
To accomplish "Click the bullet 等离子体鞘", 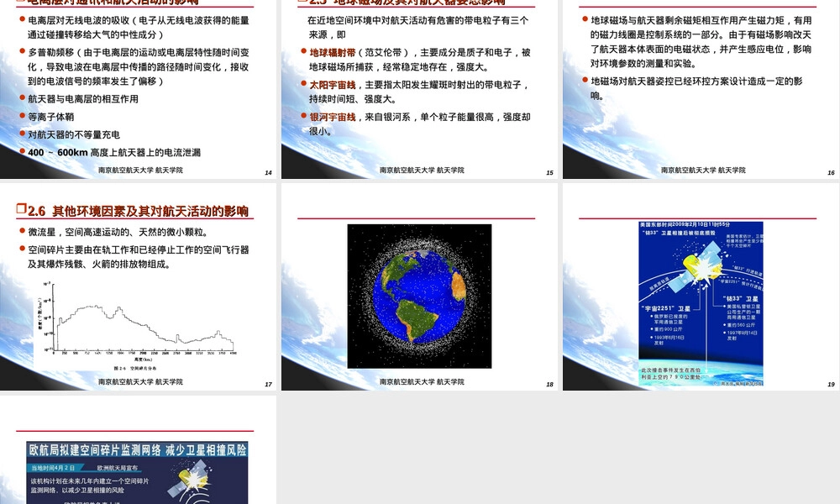I will pos(51,117).
